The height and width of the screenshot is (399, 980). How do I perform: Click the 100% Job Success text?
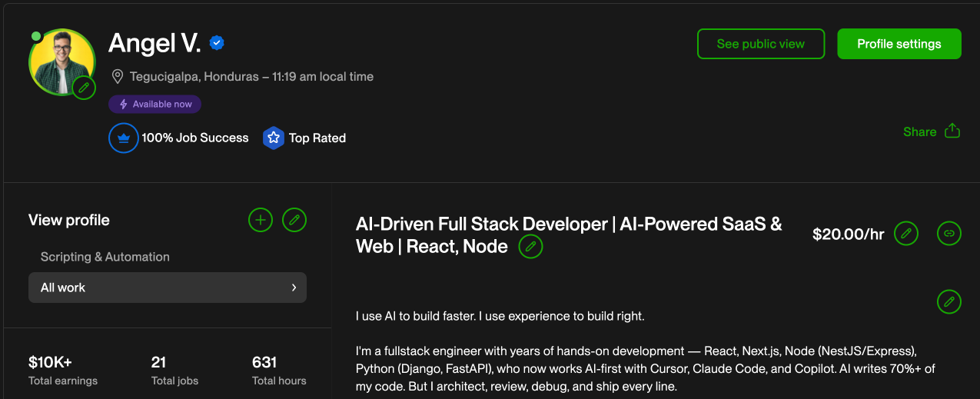pos(195,138)
